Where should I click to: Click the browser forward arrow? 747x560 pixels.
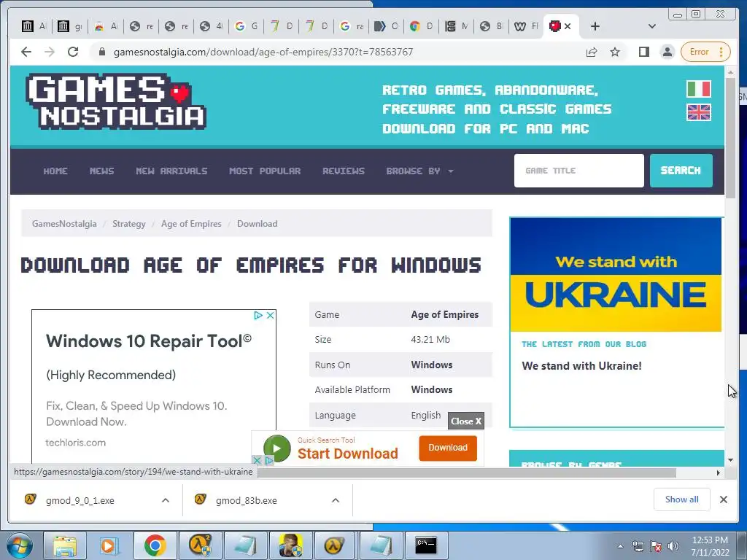[x=50, y=52]
